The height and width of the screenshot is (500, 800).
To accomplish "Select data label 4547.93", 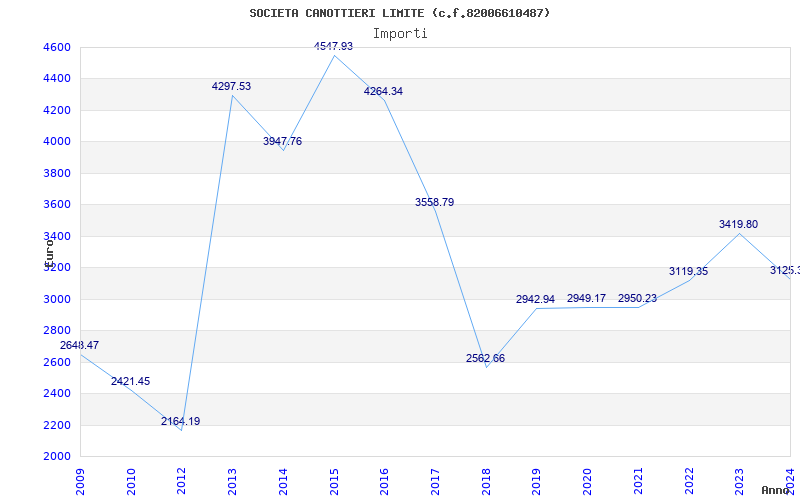I will pos(333,46).
